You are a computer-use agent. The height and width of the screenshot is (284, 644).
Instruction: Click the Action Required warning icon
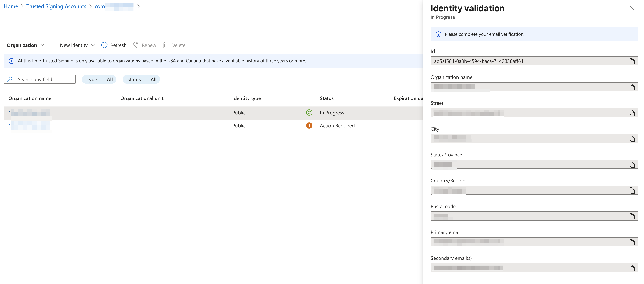309,125
